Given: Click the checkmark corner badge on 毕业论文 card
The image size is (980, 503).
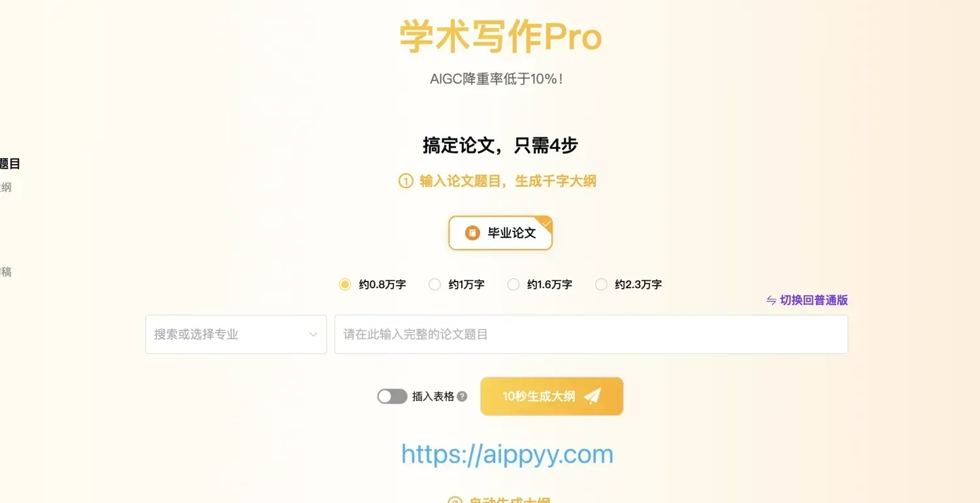Looking at the screenshot, I should tap(546, 223).
